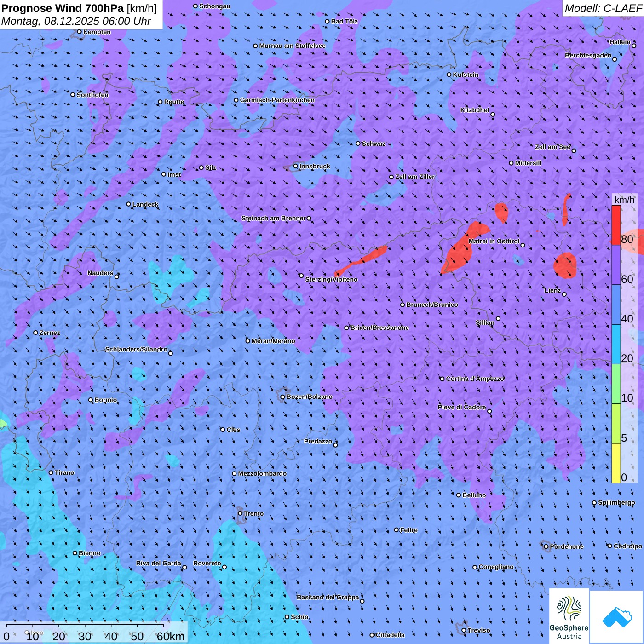
Task: Click the Feltre map label
Action: (409, 530)
